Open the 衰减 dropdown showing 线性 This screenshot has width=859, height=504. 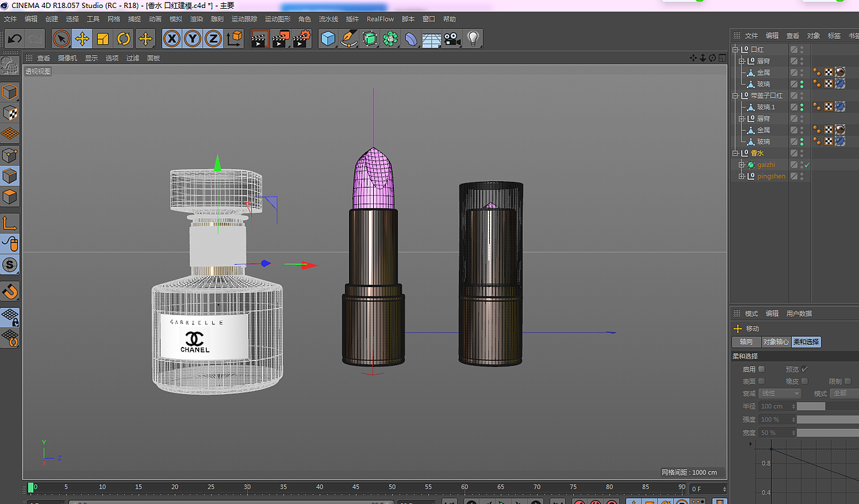click(780, 393)
